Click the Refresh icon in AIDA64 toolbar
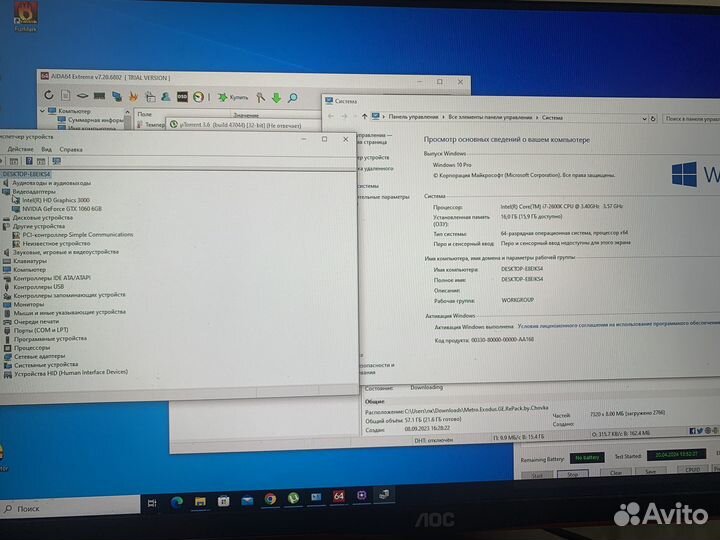Screen dimensions: 720x540 coord(49,95)
